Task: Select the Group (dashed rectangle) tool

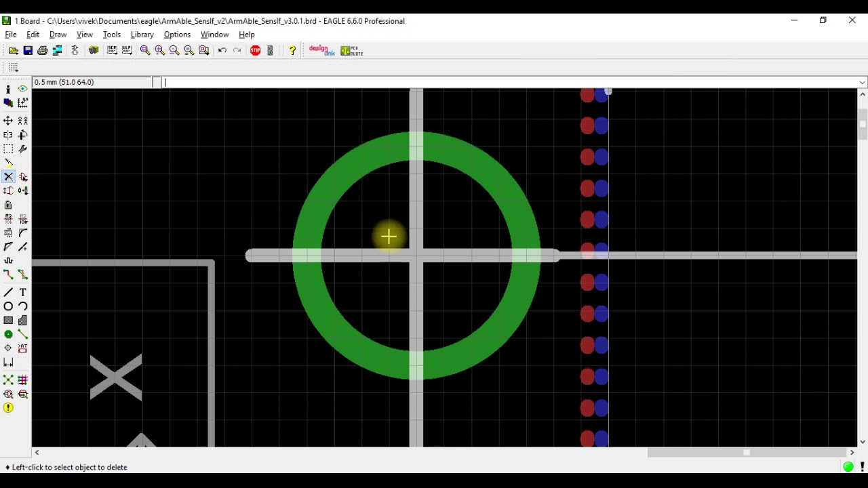Action: pyautogui.click(x=8, y=149)
